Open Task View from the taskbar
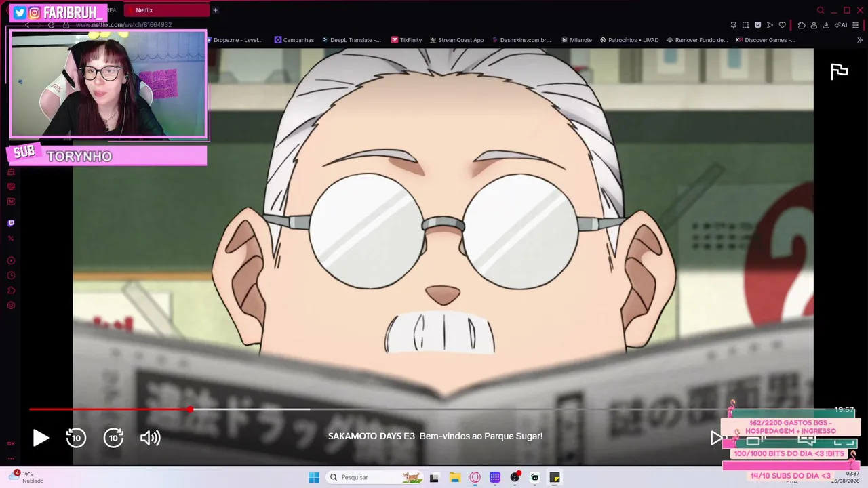Screen dimensions: 868x488 [434, 477]
